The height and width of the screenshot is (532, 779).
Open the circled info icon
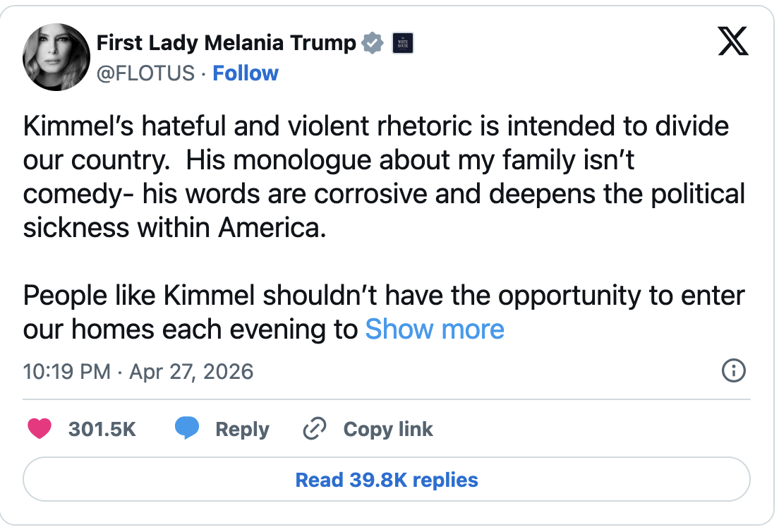(x=734, y=370)
